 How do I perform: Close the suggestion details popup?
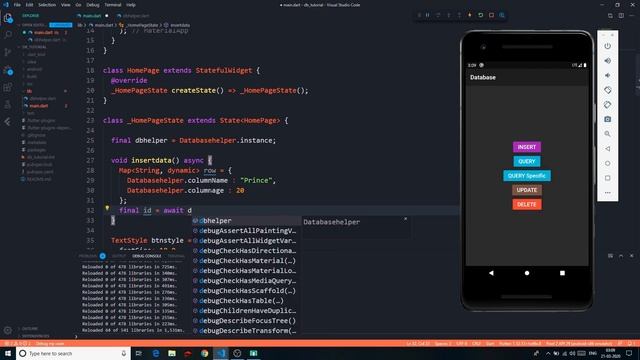[x=405, y=219]
